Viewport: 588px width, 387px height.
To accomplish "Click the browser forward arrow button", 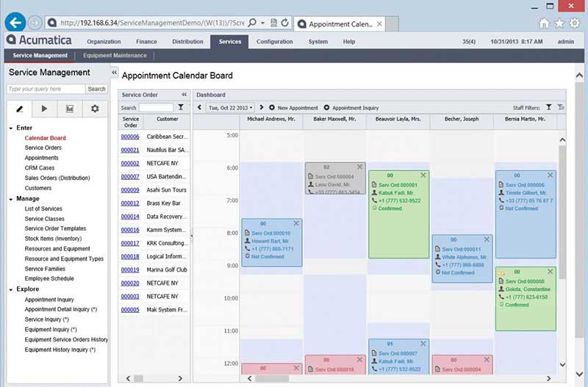I will (35, 23).
